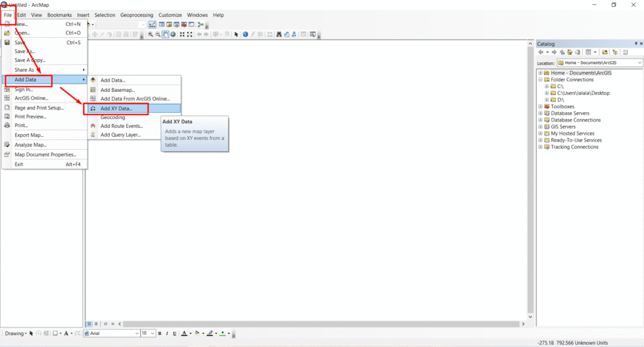
Task: Expand the D:\ folder connection
Action: pyautogui.click(x=547, y=100)
